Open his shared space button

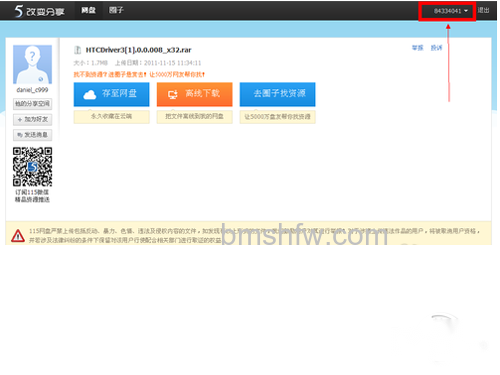[32, 104]
